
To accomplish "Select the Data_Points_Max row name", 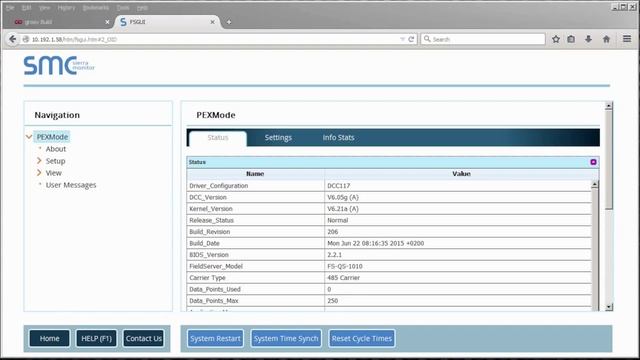I will click(x=214, y=300).
